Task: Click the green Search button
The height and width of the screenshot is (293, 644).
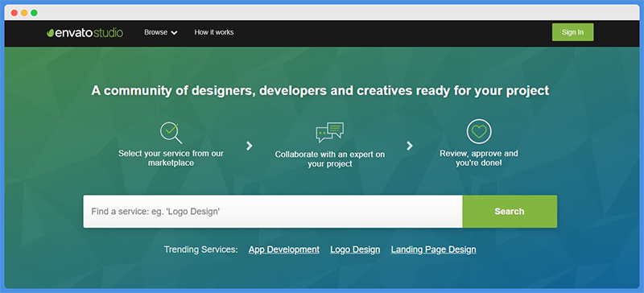Action: [x=510, y=211]
